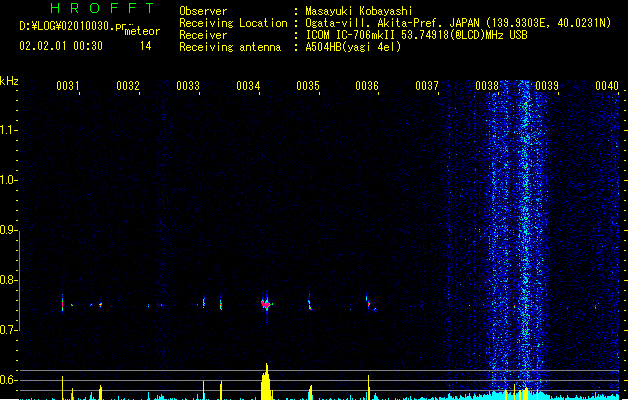Click the meteor echo at 0031

tap(63, 303)
